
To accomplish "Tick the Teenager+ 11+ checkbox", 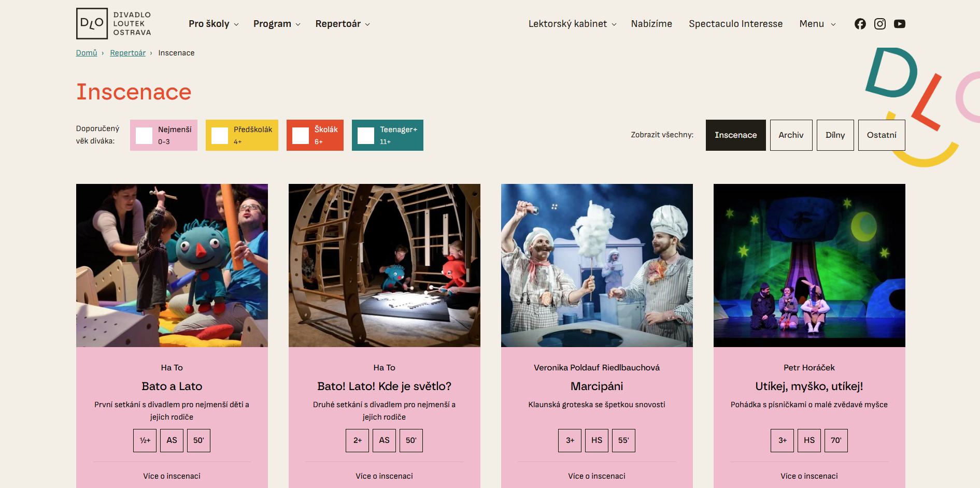I will (366, 136).
